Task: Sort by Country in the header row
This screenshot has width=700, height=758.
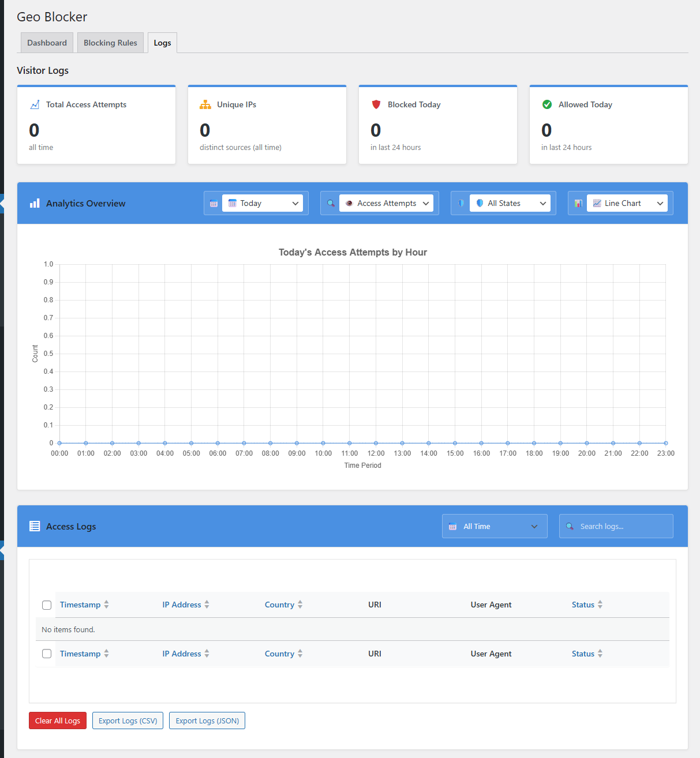Action: pos(284,605)
